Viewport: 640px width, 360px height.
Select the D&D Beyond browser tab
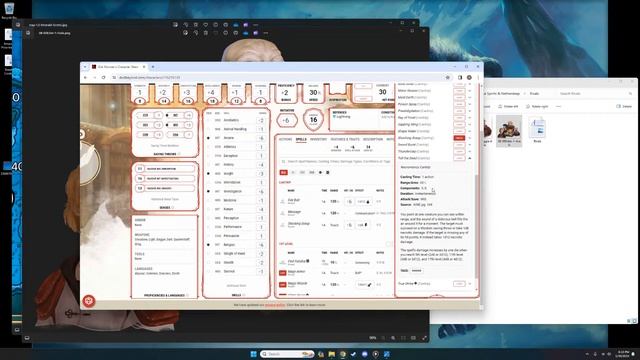pos(118,67)
